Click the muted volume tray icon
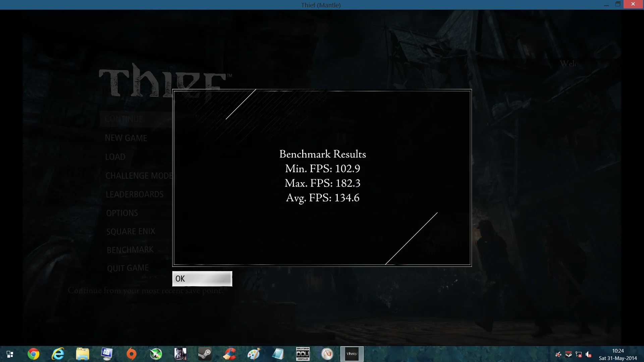 click(589, 354)
